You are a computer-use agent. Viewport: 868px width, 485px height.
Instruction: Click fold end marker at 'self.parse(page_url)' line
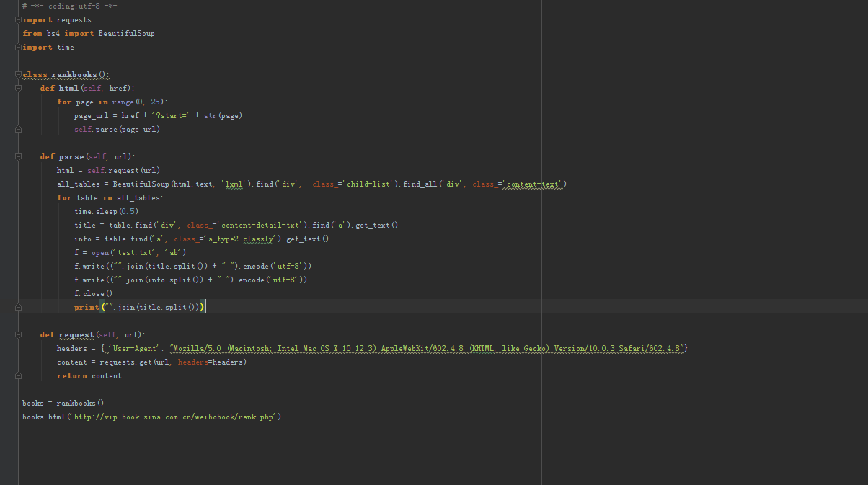coord(19,129)
